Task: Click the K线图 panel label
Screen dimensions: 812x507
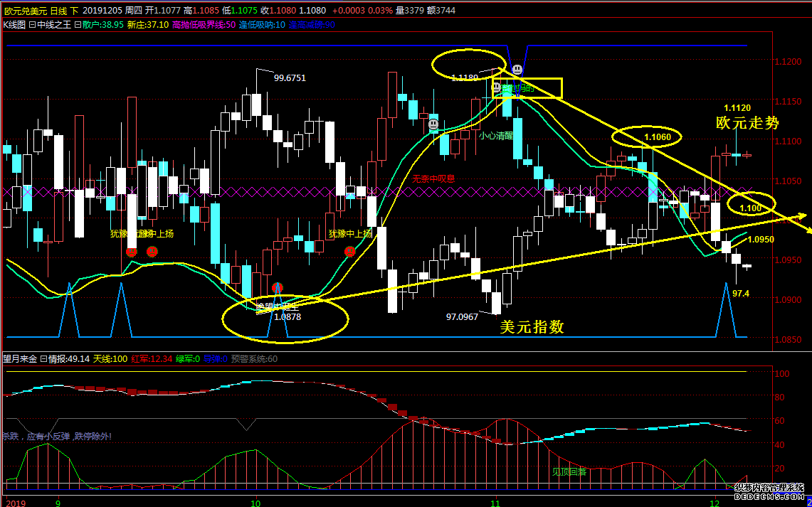Action: (x=14, y=24)
